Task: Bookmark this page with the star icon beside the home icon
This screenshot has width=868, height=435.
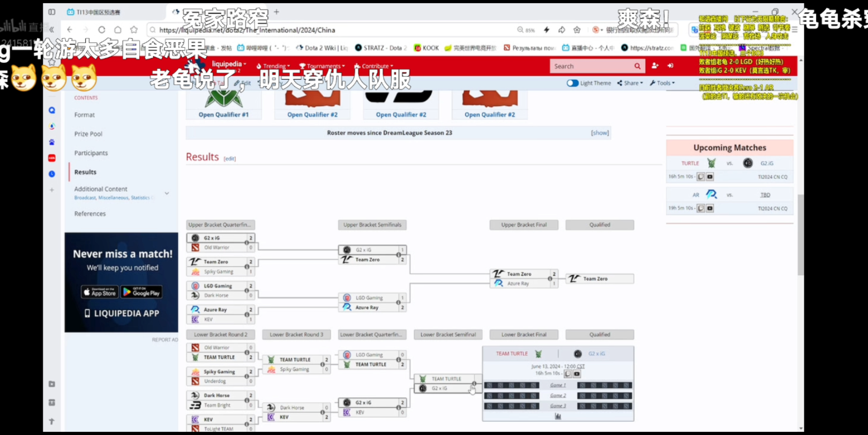Action: [x=134, y=30]
